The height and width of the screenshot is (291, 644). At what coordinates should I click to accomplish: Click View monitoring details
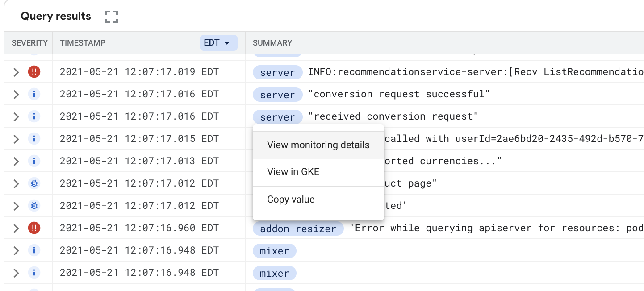coord(318,145)
